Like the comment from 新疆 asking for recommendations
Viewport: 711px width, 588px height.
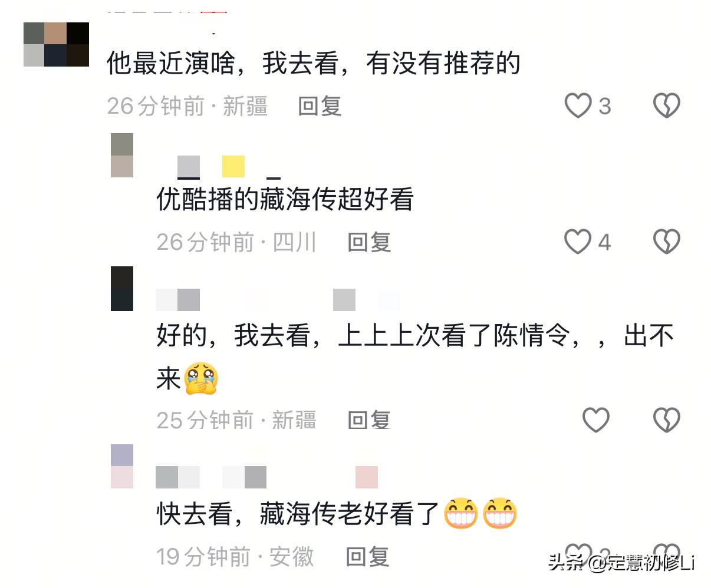coord(578,106)
